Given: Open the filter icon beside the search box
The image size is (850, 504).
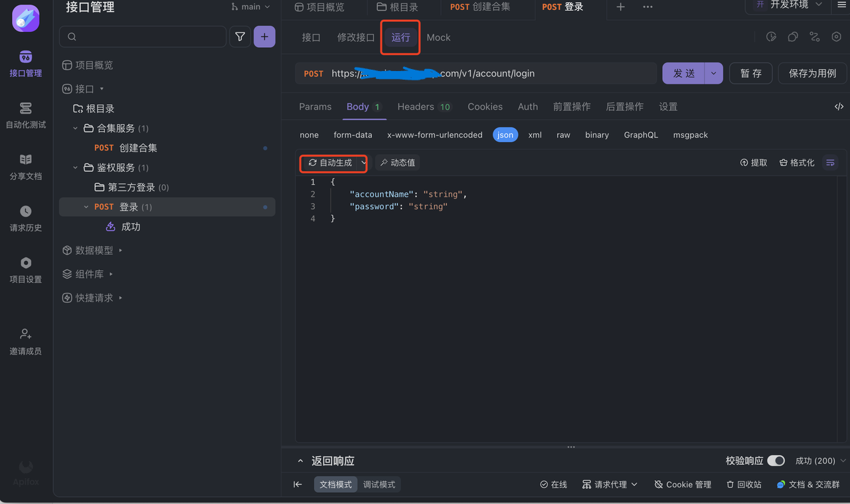Looking at the screenshot, I should point(240,37).
